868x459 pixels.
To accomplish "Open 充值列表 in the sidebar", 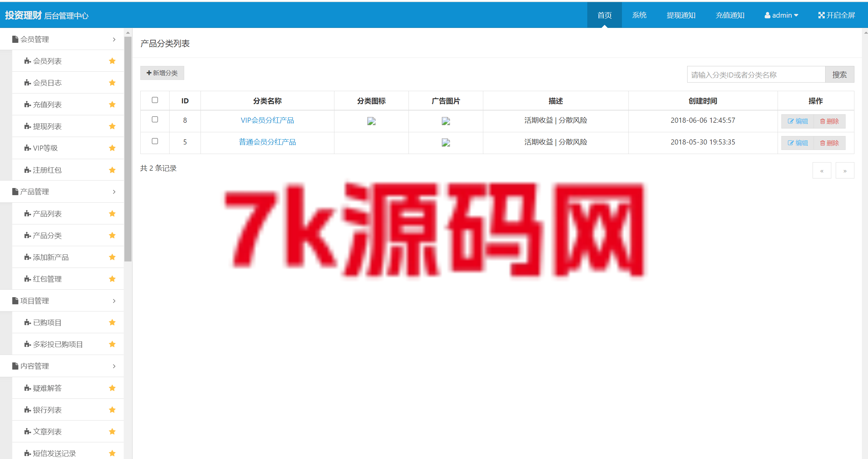I will [x=68, y=104].
